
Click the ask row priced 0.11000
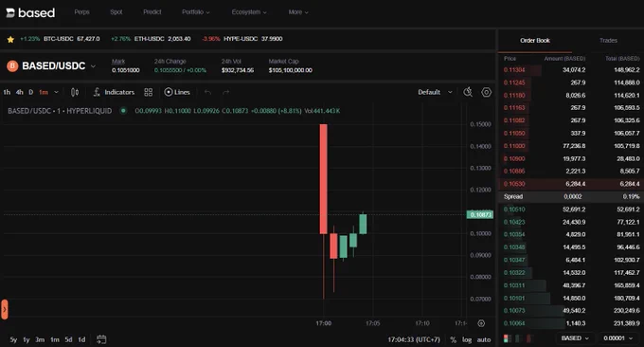coord(571,146)
